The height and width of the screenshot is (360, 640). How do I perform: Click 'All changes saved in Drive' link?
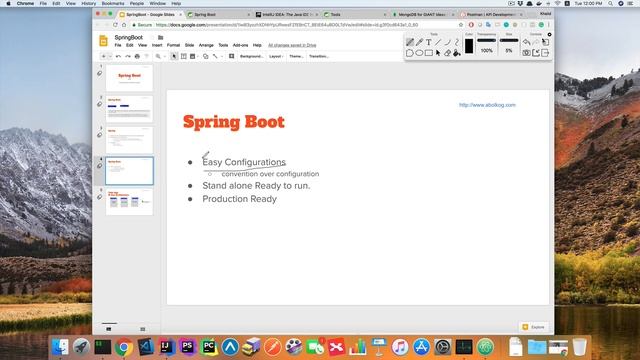point(292,45)
